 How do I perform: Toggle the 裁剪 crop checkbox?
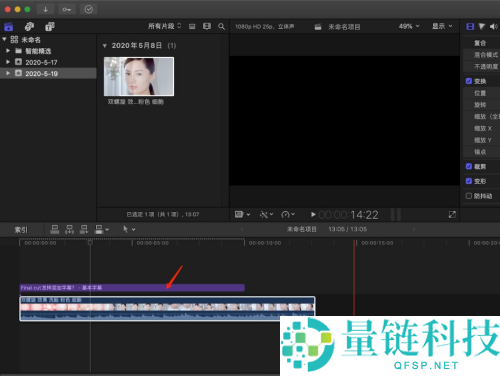coord(469,166)
